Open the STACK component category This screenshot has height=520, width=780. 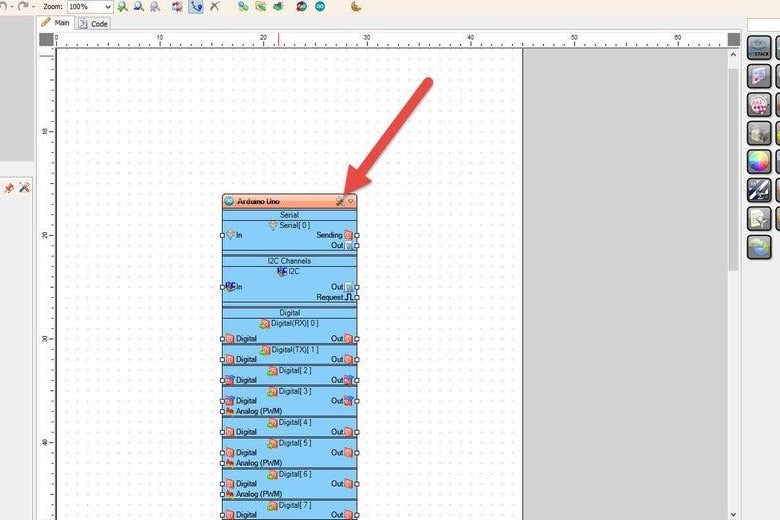(x=759, y=48)
